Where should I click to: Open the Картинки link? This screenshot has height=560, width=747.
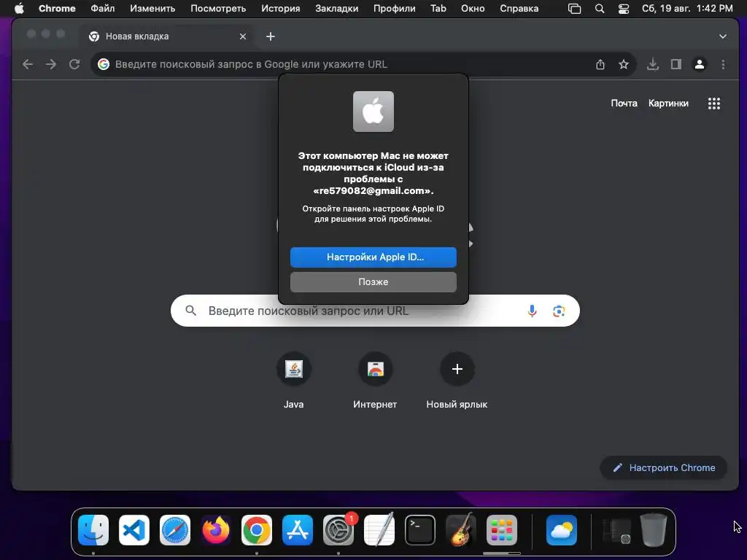[668, 104]
